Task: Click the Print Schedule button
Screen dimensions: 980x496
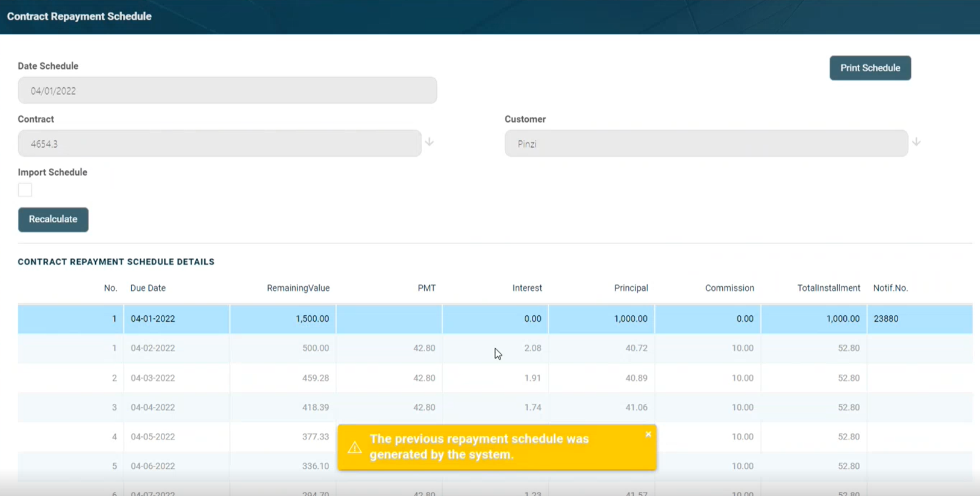Action: 870,68
